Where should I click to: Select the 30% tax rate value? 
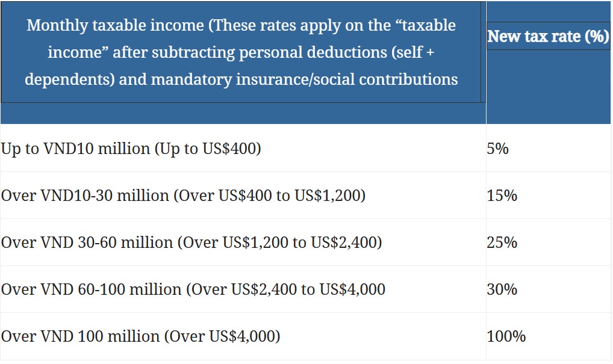tap(502, 289)
